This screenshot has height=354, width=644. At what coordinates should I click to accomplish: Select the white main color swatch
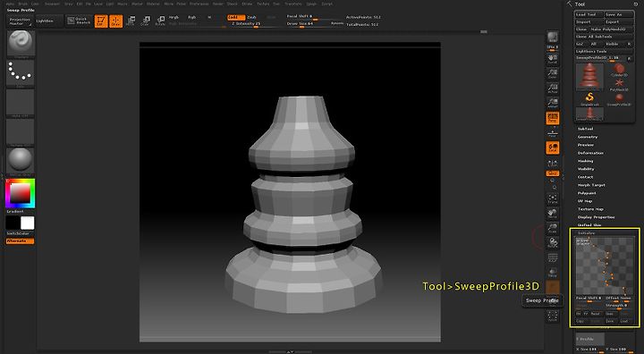28,223
